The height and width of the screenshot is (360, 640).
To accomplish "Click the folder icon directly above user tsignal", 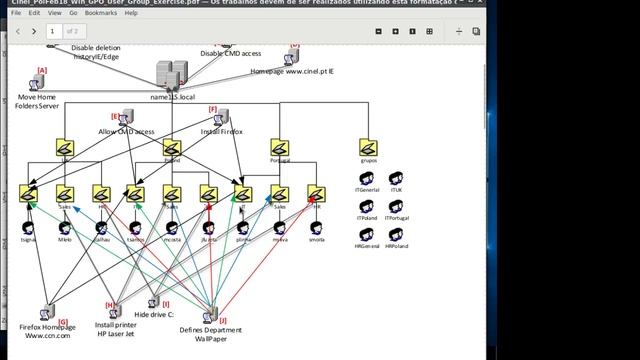I will [28, 193].
